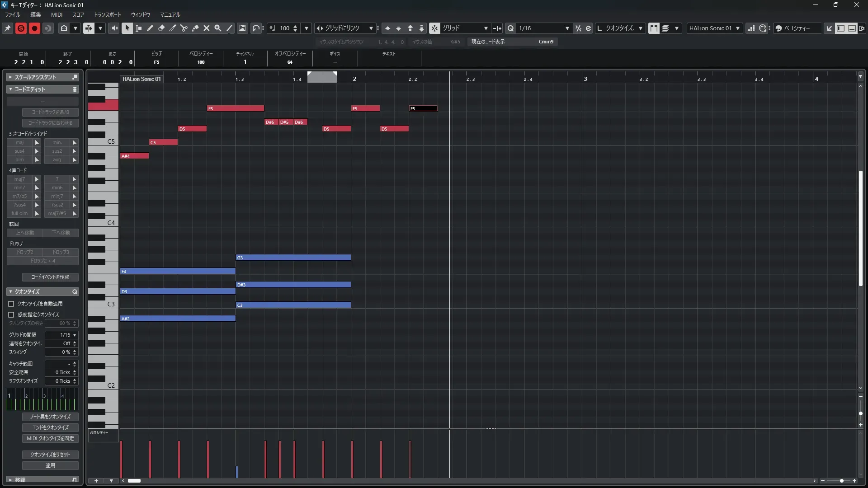
Task: Click the コードイベントを作成 button
Action: [50, 277]
